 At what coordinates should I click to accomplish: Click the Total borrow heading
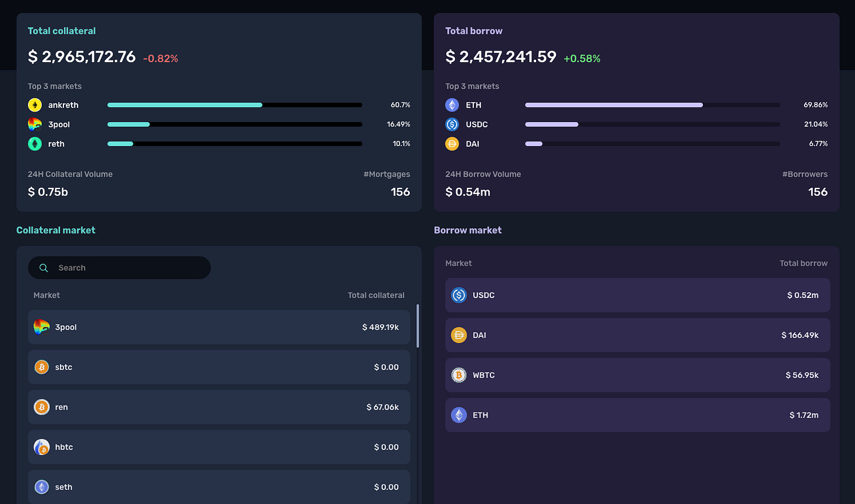(x=474, y=31)
